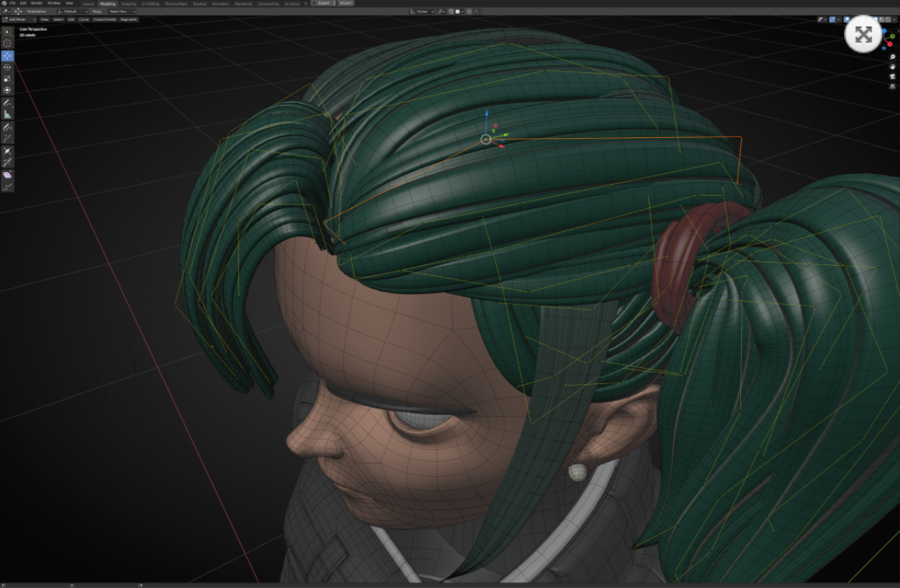Open the Orientation Default dropdown

73,12
